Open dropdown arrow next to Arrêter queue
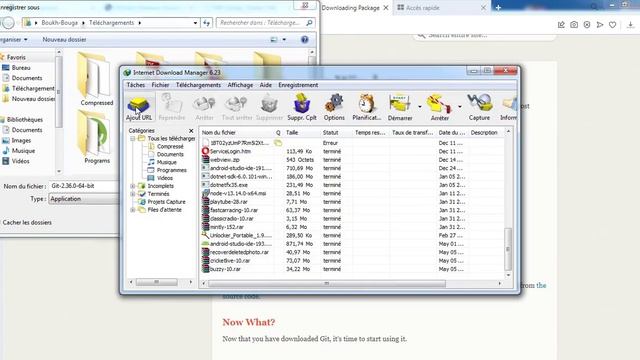Screen dimensions: 640x360 coord(460,107)
